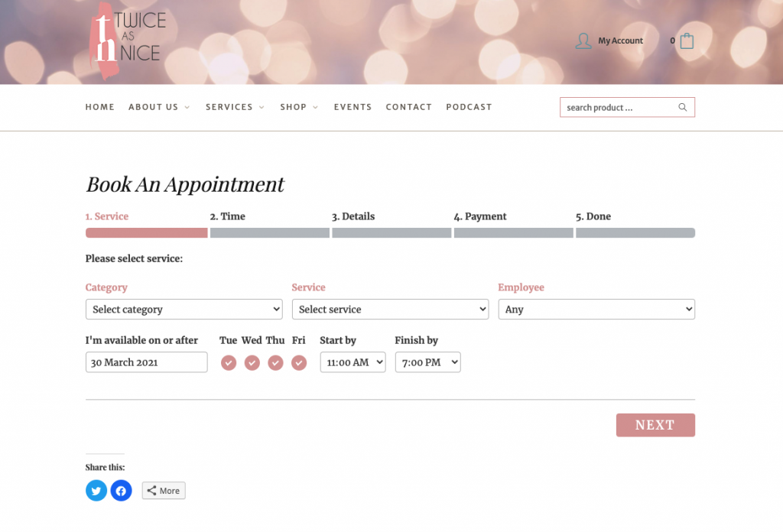Open the shopping bag cart icon
This screenshot has height=532, width=783.
[x=687, y=41]
